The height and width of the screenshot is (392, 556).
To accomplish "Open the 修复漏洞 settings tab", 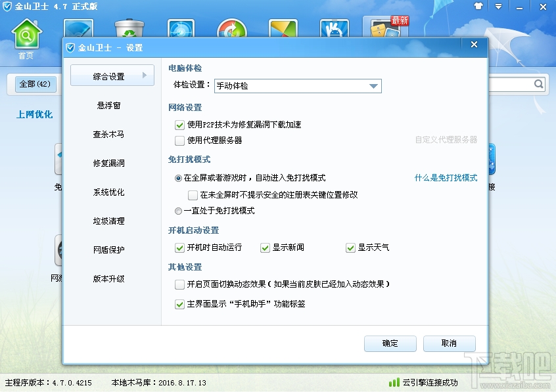I will pyautogui.click(x=109, y=163).
